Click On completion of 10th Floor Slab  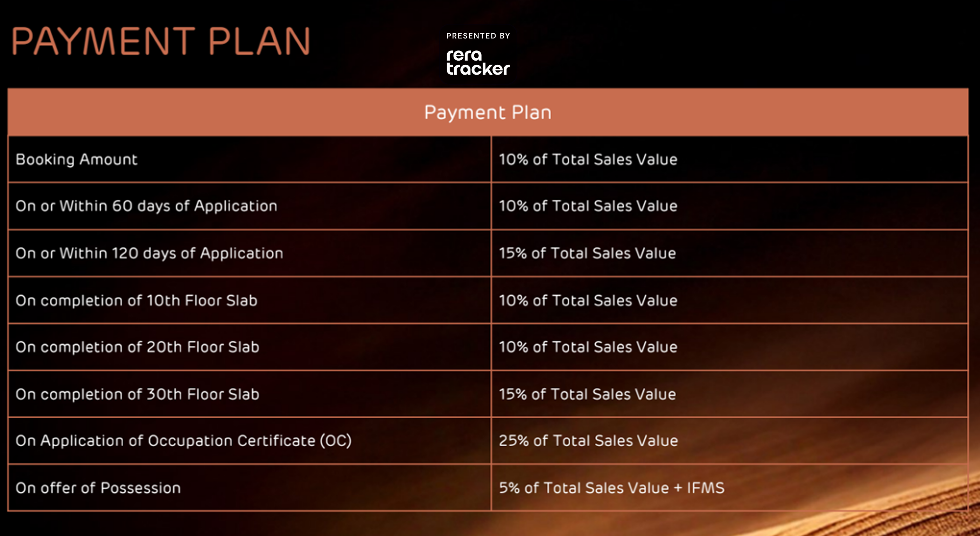point(136,300)
